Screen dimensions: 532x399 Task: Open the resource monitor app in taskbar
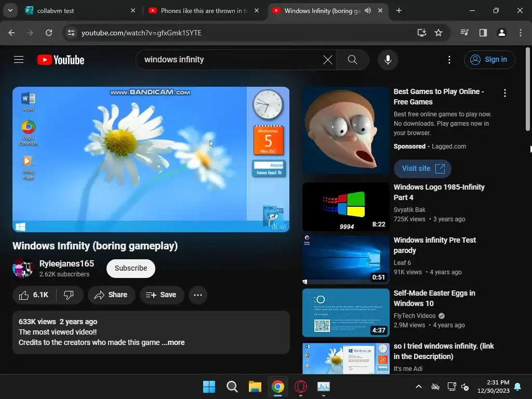(x=324, y=387)
